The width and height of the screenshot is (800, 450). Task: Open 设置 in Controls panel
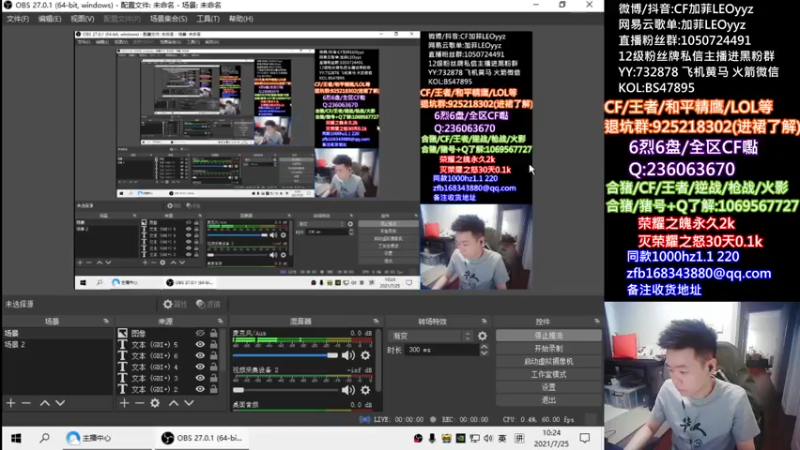tap(548, 387)
